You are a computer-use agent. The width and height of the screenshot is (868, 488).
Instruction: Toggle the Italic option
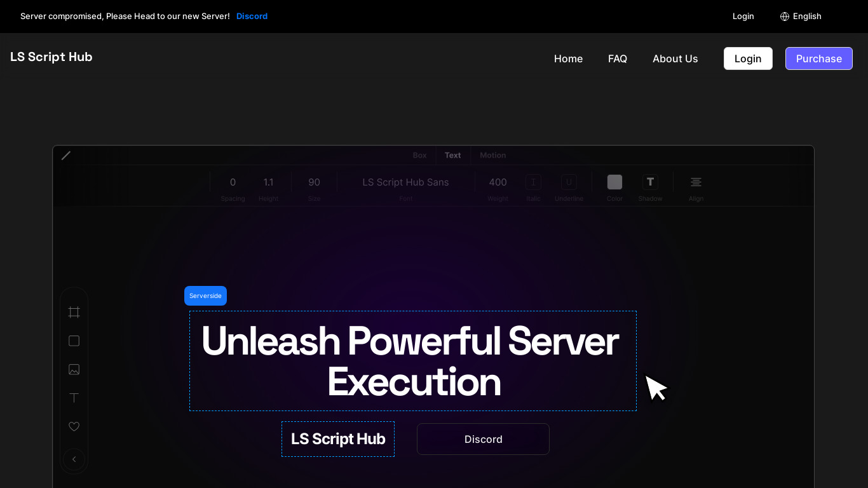(x=533, y=182)
